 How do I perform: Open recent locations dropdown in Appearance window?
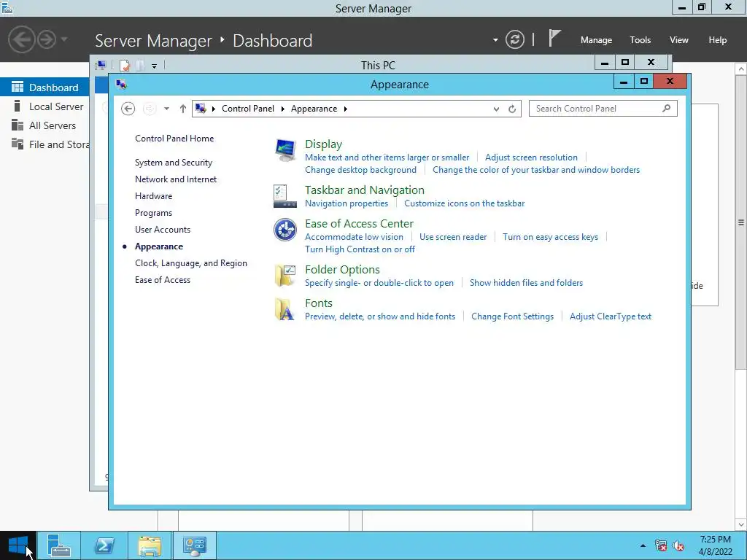[166, 109]
